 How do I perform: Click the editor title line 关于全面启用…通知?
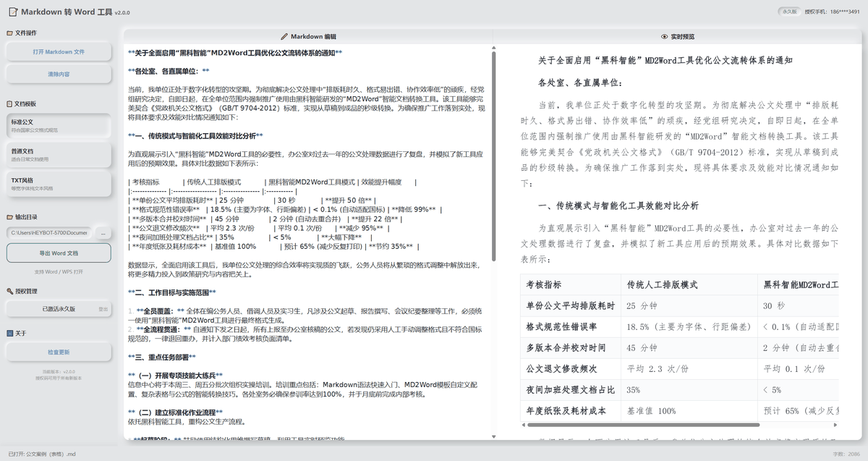235,53
